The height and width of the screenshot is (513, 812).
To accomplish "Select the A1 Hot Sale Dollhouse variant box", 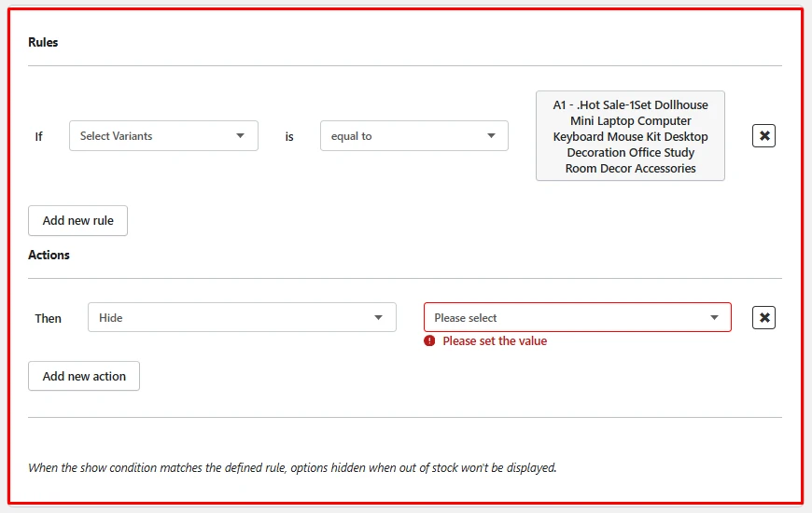I will tap(630, 136).
